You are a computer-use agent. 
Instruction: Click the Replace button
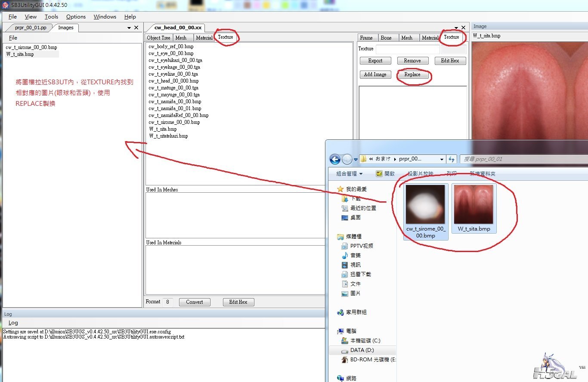pos(412,75)
